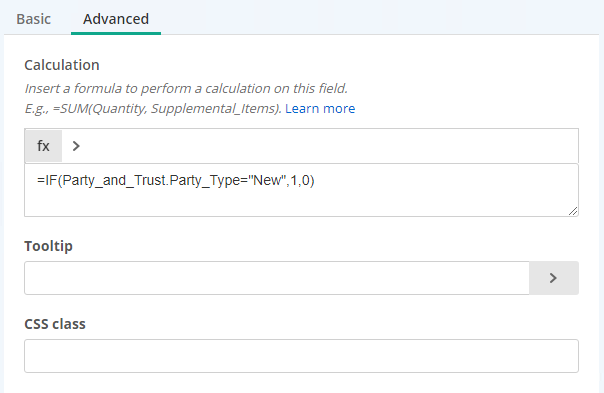The width and height of the screenshot is (604, 393).
Task: Place cursor after the formula's closing parenthesis
Action: 315,180
